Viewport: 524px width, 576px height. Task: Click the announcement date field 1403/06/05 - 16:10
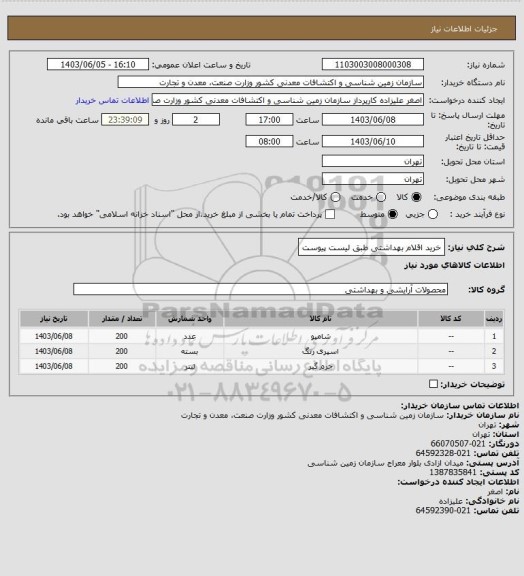98,64
